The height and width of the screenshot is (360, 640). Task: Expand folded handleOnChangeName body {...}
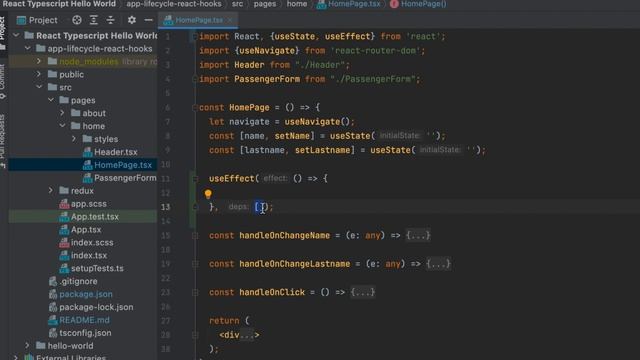point(418,236)
